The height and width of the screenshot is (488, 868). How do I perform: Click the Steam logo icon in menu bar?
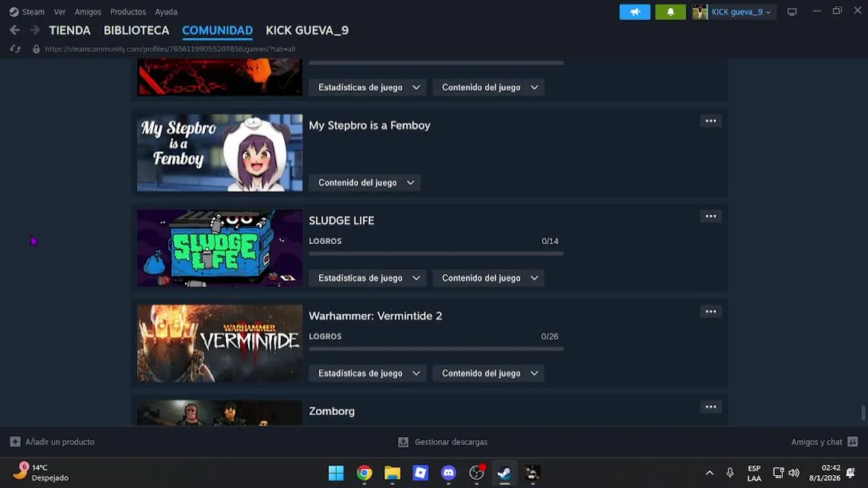(x=14, y=12)
